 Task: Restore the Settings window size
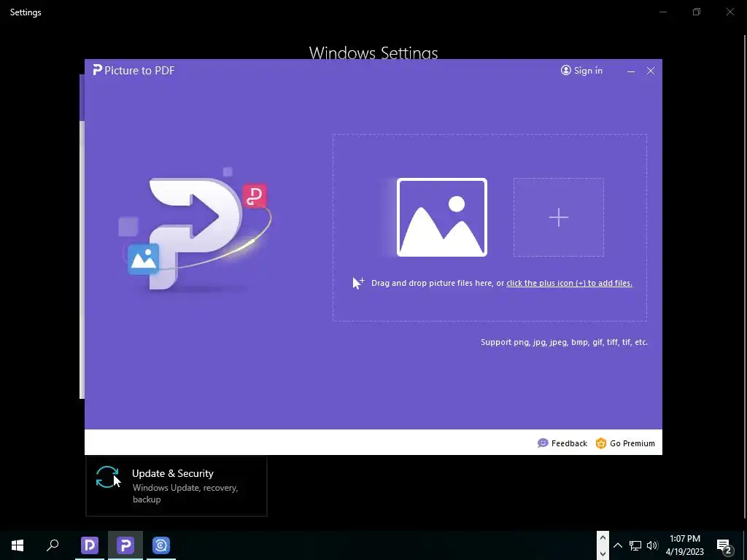coord(697,12)
